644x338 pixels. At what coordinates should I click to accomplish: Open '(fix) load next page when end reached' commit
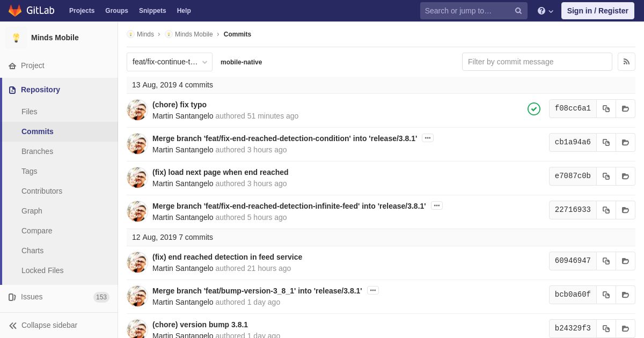[x=221, y=172]
